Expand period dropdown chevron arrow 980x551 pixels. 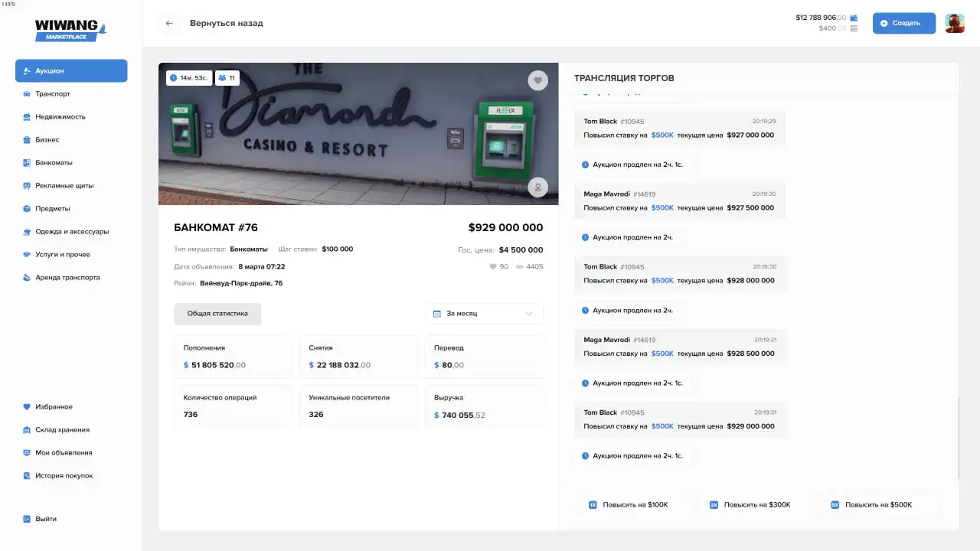point(529,314)
